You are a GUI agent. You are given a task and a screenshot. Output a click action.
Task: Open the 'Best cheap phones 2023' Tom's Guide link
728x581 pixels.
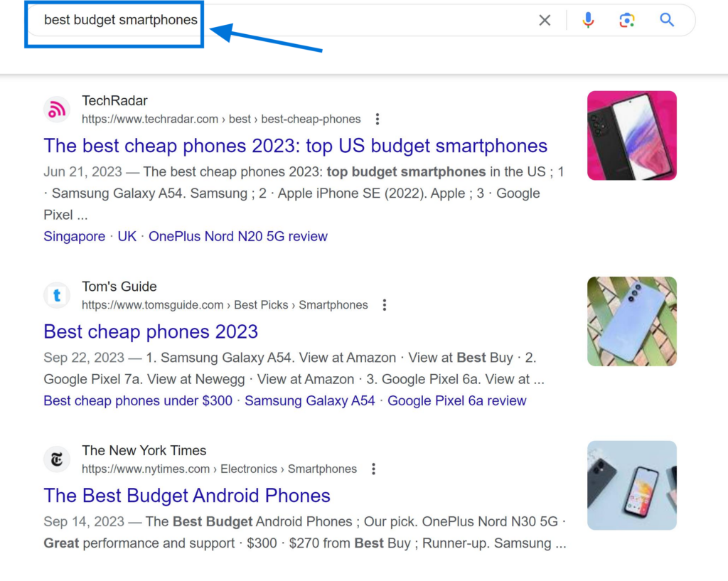pyautogui.click(x=150, y=331)
